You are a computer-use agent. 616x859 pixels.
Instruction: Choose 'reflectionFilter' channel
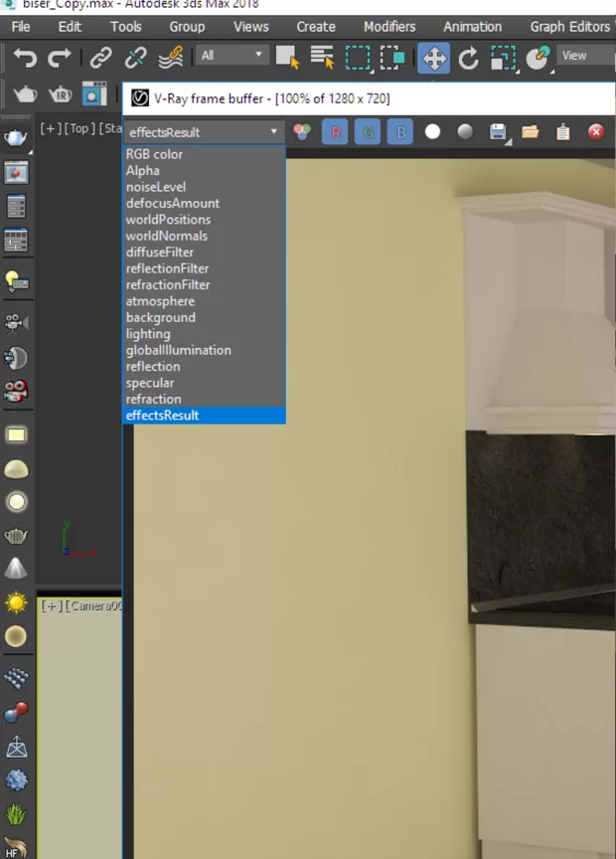click(x=205, y=269)
